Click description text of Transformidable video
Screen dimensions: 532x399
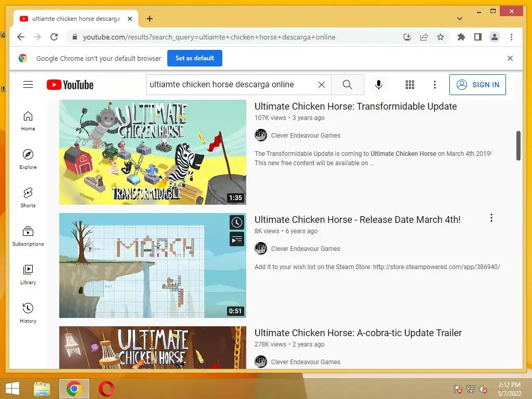(x=373, y=158)
